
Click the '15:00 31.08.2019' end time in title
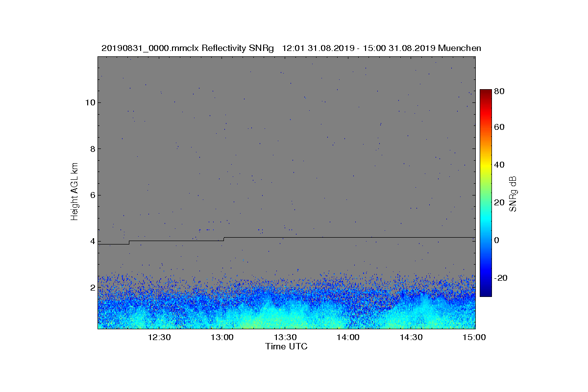coord(399,48)
